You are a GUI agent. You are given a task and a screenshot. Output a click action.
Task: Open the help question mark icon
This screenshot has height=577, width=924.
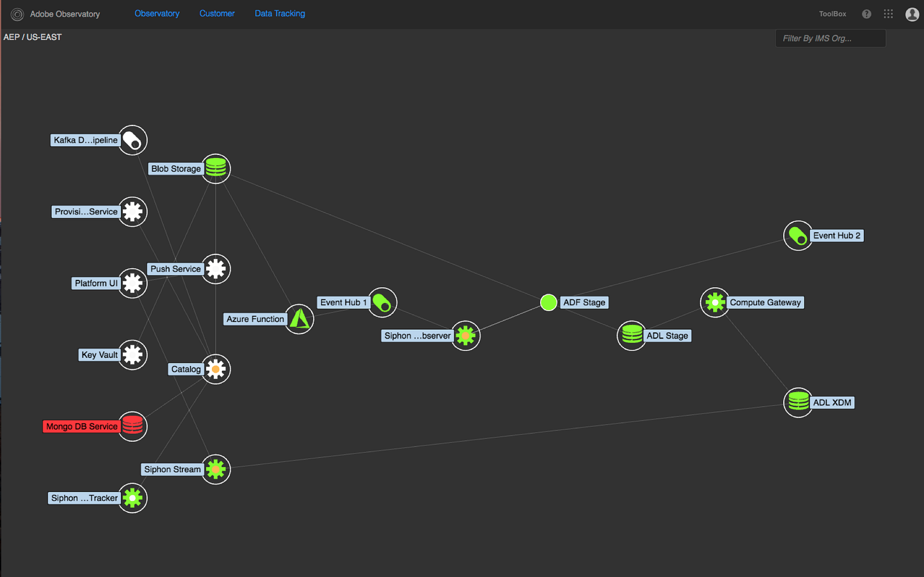(x=866, y=14)
